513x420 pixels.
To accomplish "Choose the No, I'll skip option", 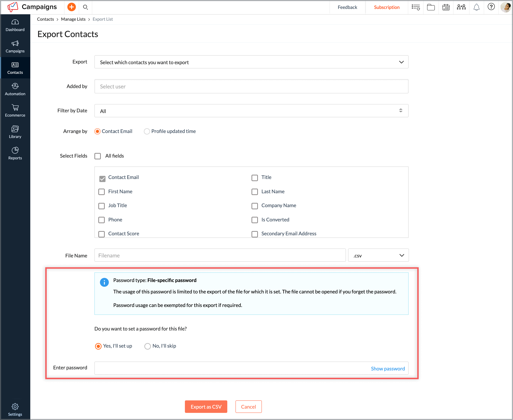I will click(x=147, y=346).
